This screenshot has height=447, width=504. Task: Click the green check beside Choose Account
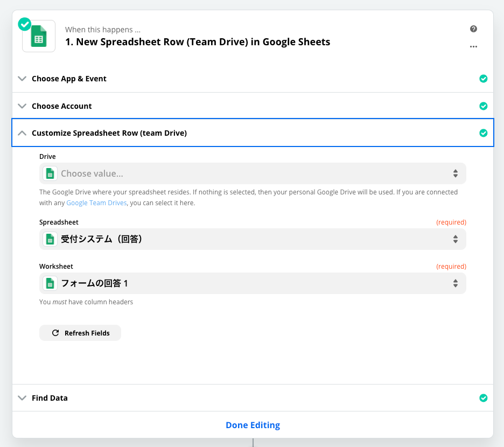click(x=484, y=106)
